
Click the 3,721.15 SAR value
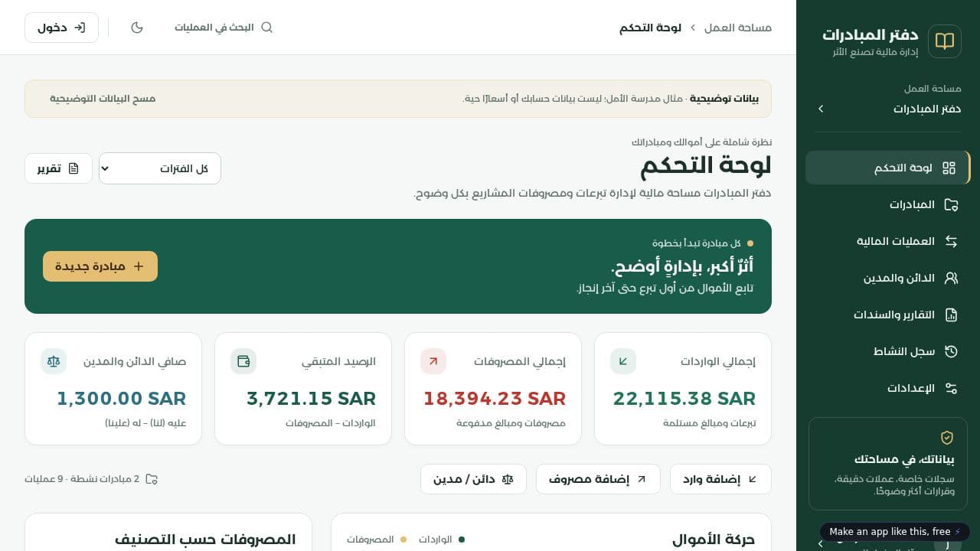point(311,399)
